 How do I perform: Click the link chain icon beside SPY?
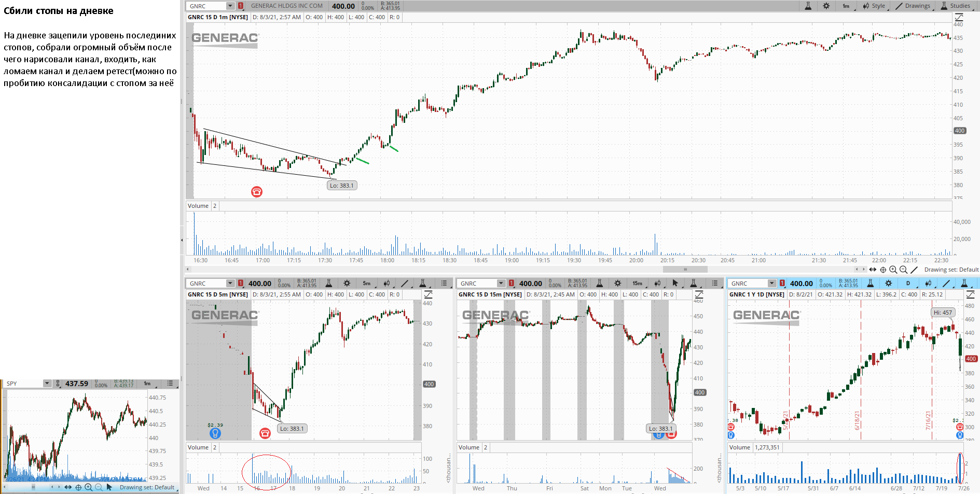pyautogui.click(x=58, y=384)
